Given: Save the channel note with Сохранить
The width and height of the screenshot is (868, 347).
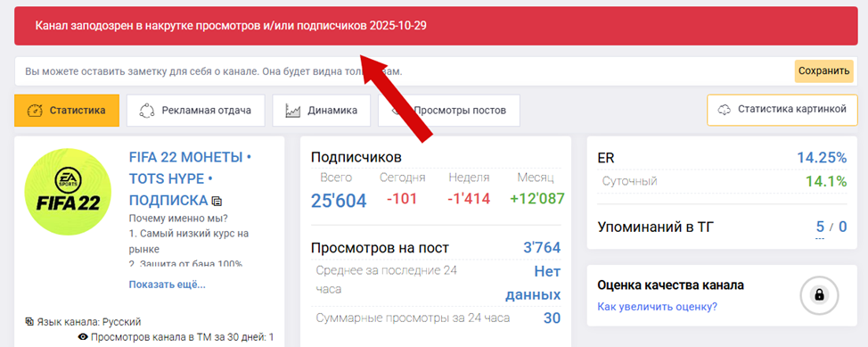Looking at the screenshot, I should coord(823,71).
